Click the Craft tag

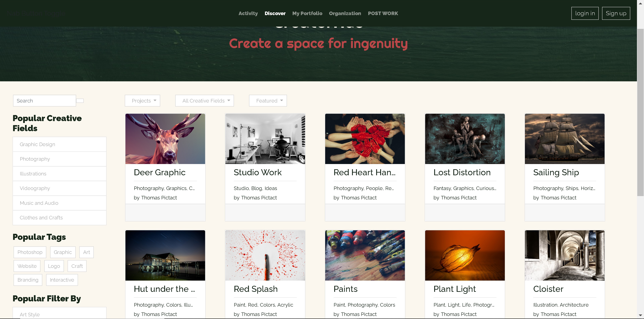point(77,266)
